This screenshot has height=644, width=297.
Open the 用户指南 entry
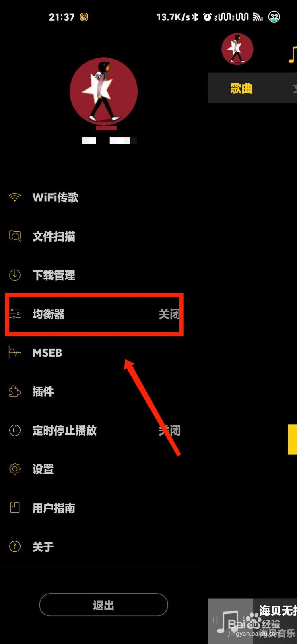tap(104, 508)
